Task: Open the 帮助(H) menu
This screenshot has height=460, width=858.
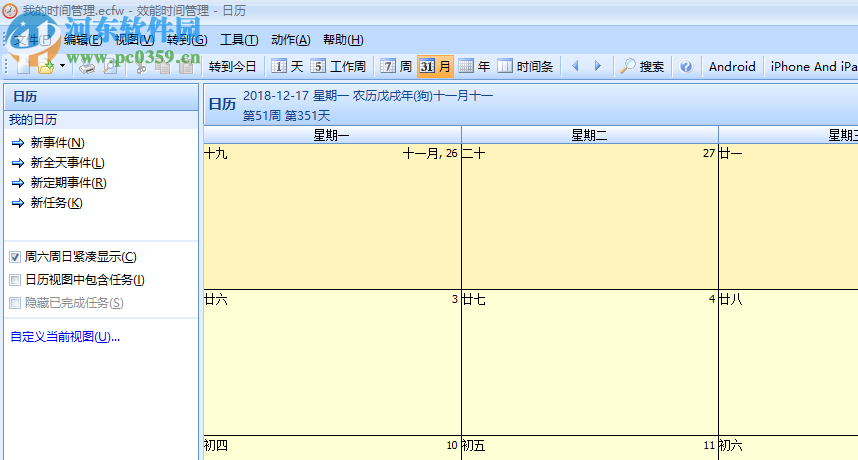Action: click(x=343, y=40)
